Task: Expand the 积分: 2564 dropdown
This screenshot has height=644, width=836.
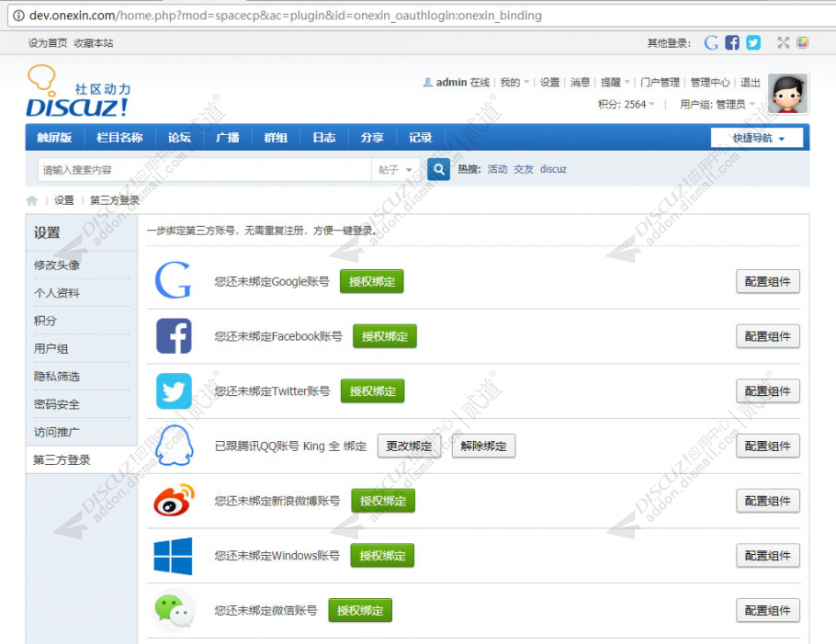Action: pos(627,105)
